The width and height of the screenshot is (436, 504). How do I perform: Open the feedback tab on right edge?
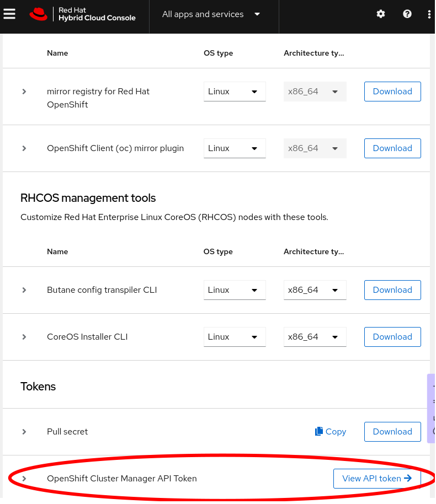click(x=432, y=408)
